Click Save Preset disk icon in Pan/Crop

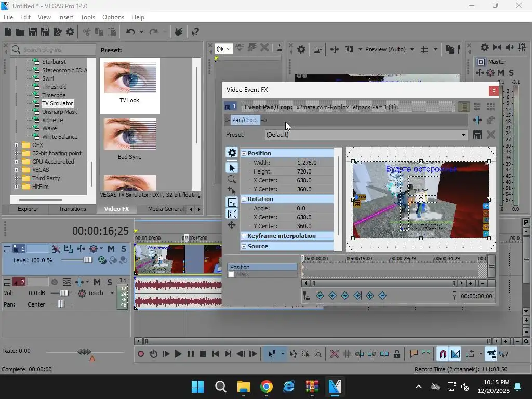pyautogui.click(x=477, y=135)
